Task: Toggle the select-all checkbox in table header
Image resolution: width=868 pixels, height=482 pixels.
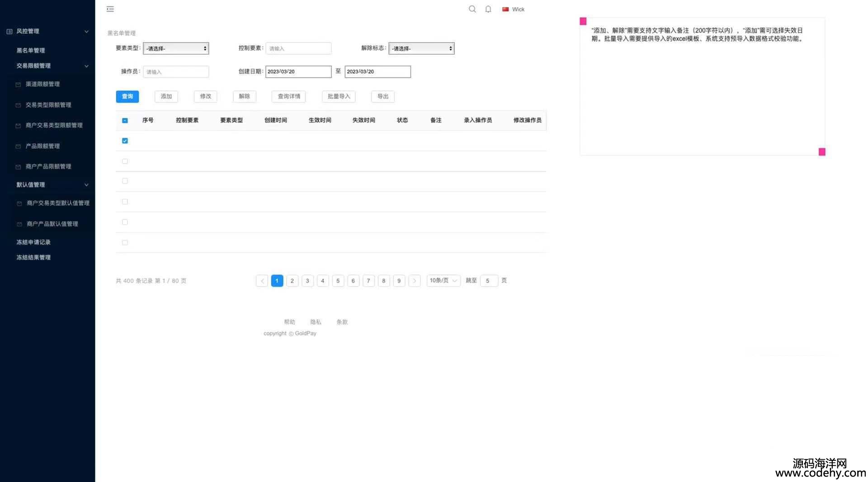Action: (x=125, y=120)
